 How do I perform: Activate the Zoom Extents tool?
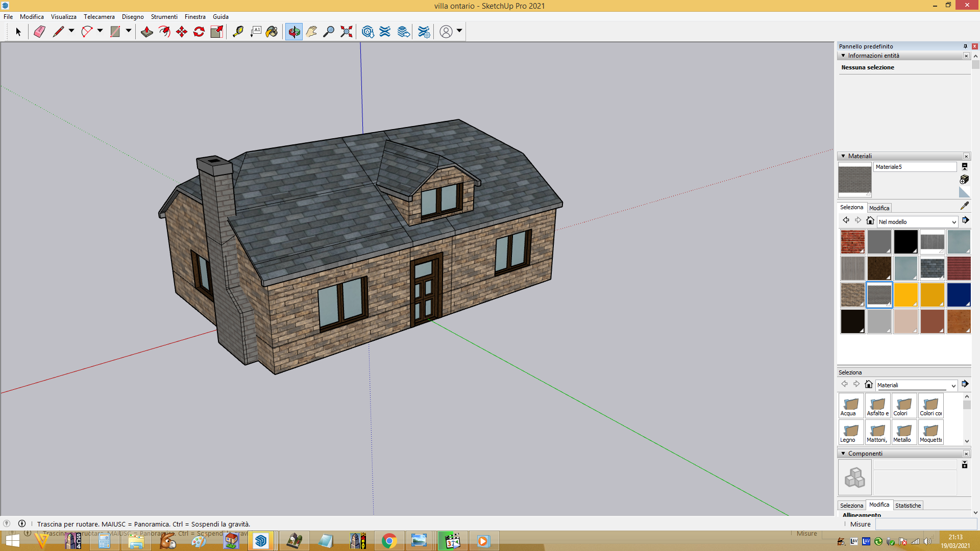347,32
